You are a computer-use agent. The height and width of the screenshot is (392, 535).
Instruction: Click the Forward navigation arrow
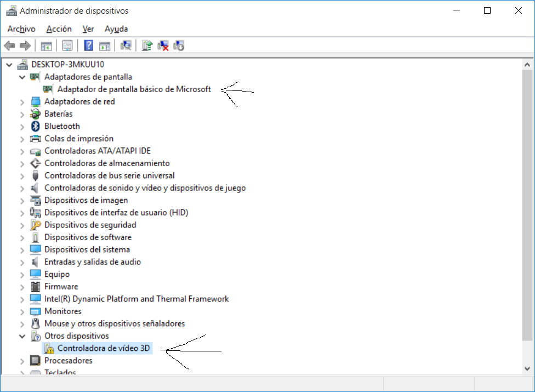pos(25,45)
